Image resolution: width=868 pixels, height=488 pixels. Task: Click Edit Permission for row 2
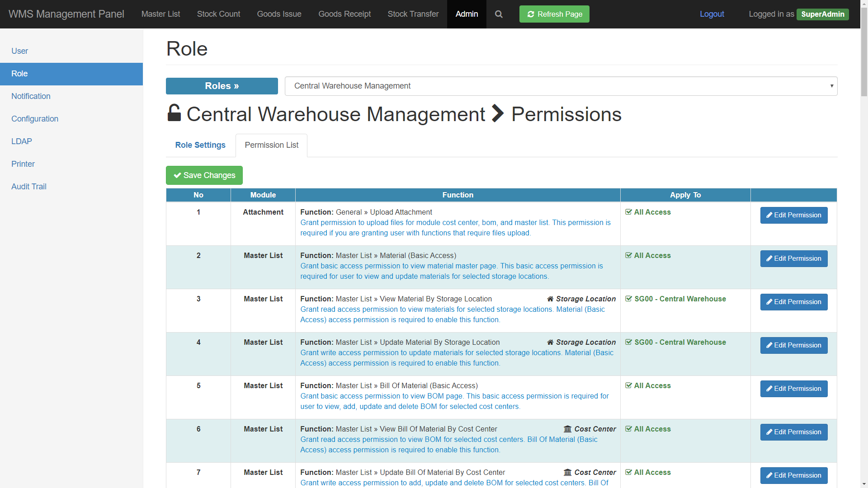pyautogui.click(x=793, y=258)
